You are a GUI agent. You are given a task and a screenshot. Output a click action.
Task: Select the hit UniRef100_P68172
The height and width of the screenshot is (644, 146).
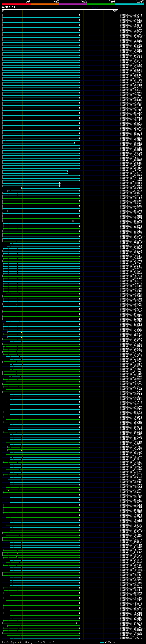131,25
